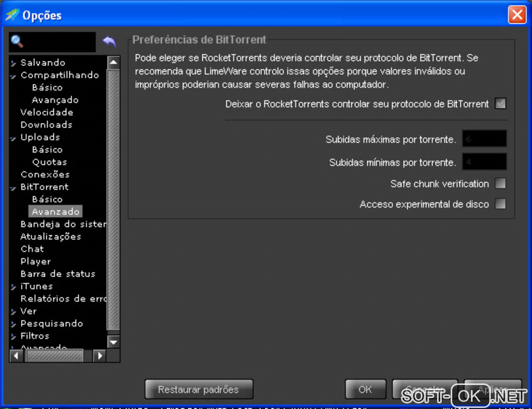Select Quotas under Uploads
This screenshot has width=532, height=409.
50,162
